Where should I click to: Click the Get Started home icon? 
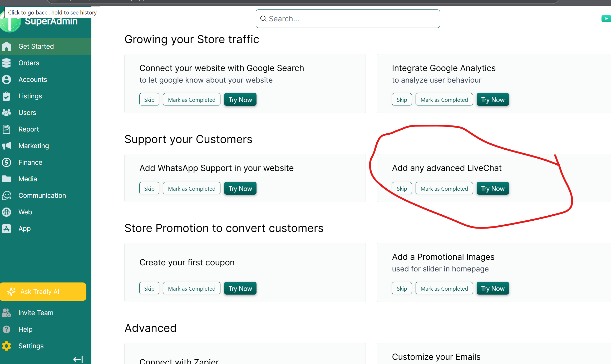coord(7,46)
